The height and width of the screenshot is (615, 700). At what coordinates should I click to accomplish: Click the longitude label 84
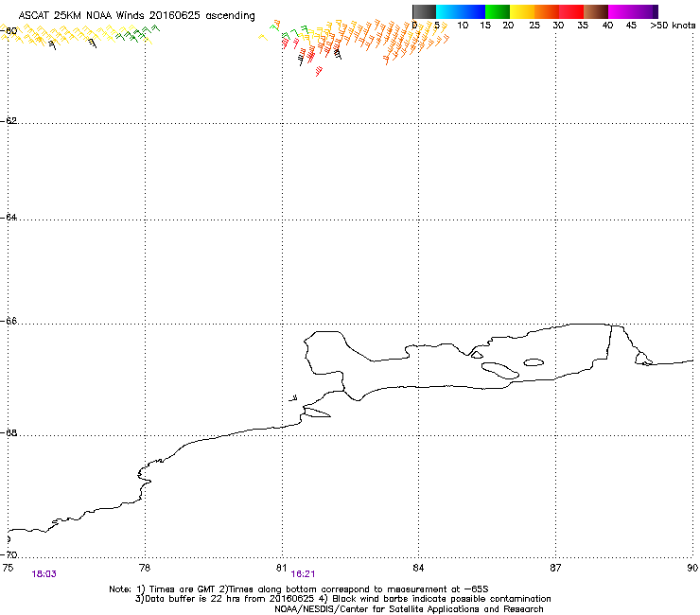(x=418, y=568)
